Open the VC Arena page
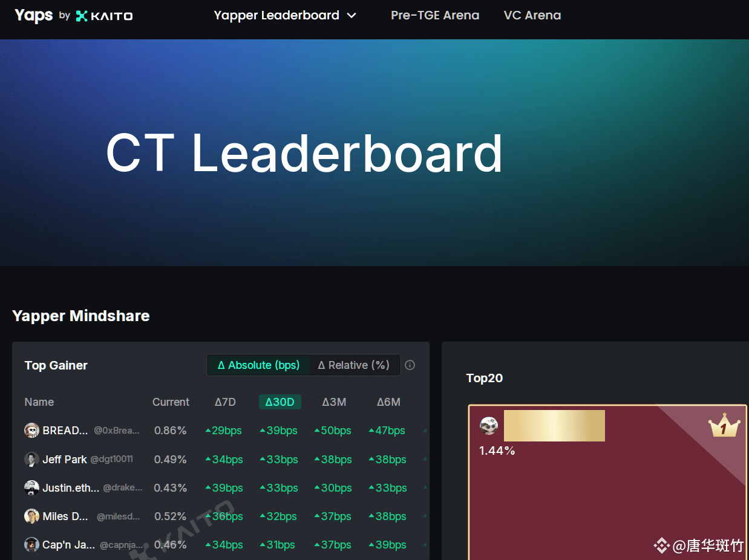 532,16
